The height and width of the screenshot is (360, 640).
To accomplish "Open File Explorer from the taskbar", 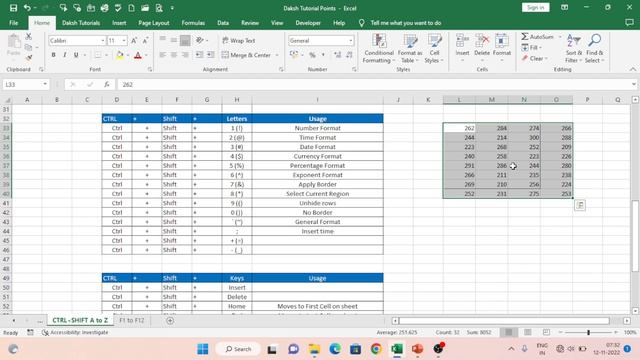I will (x=314, y=349).
